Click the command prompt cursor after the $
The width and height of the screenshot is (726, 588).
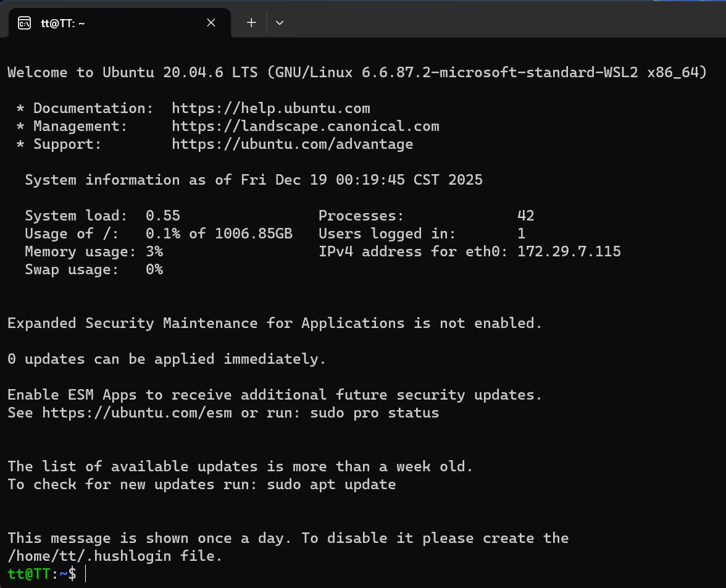pyautogui.click(x=86, y=574)
